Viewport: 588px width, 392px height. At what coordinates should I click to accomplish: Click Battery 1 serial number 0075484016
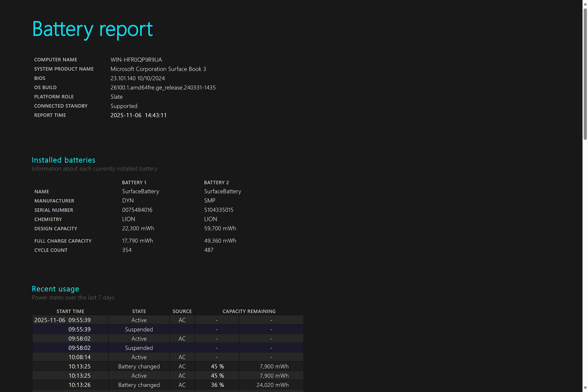pyautogui.click(x=137, y=210)
